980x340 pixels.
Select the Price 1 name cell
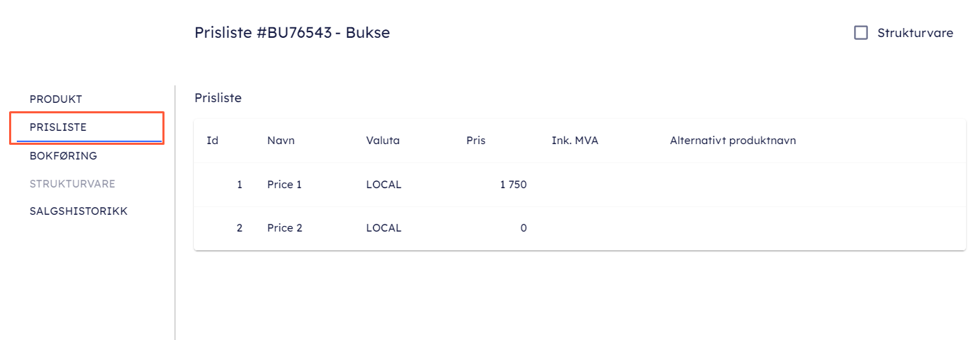(284, 185)
